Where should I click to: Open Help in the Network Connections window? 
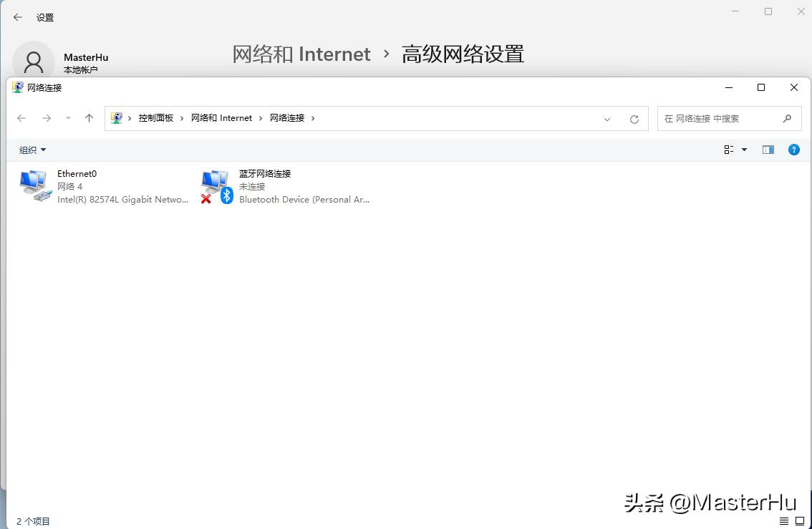(x=793, y=150)
